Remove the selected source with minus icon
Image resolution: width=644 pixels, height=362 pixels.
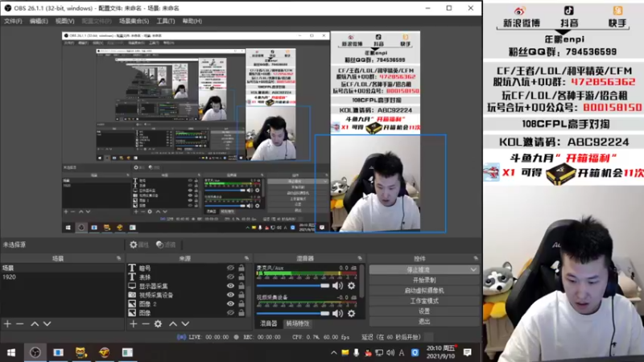(146, 324)
